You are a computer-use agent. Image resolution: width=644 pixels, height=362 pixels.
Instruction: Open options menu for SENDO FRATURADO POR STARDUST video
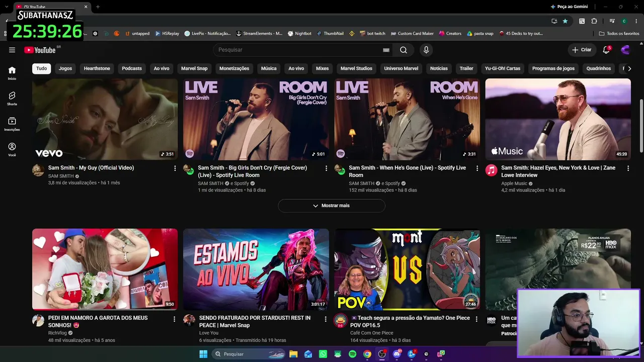[326, 319]
